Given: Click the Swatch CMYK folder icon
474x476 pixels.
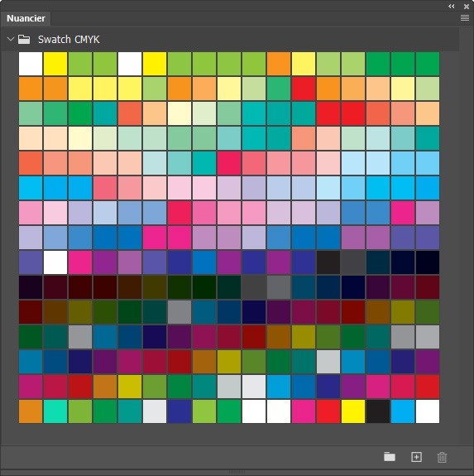Looking at the screenshot, I should [x=24, y=39].
